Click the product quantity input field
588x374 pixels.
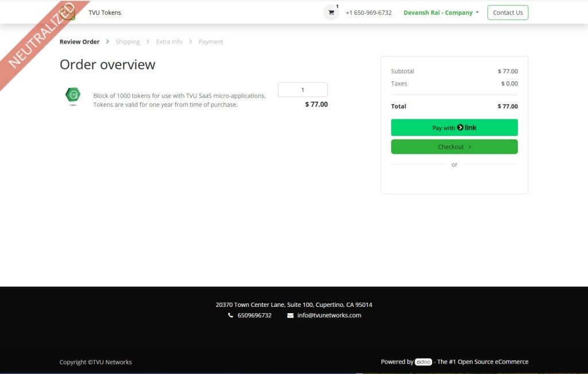pyautogui.click(x=303, y=90)
